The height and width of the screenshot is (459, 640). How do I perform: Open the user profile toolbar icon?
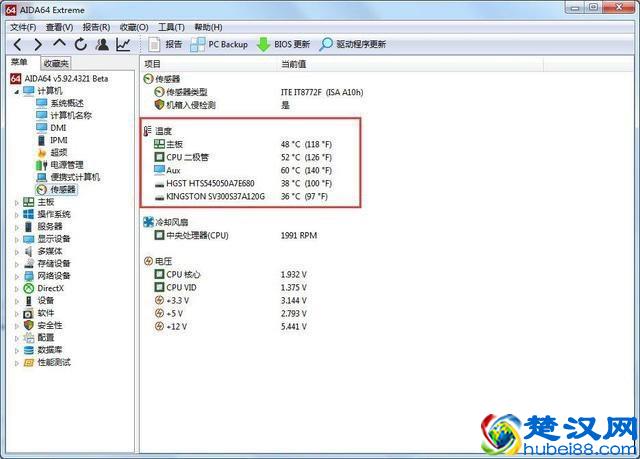tap(102, 44)
